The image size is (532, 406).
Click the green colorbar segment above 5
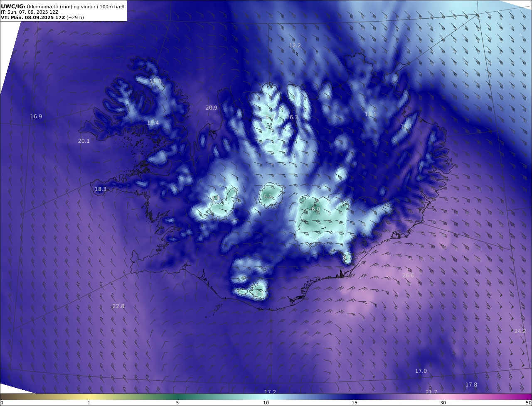click(x=177, y=397)
